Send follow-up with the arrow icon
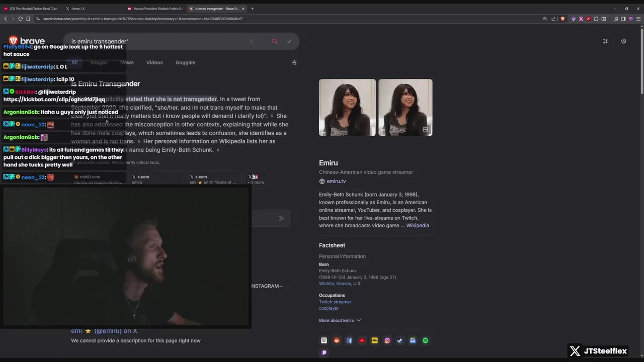644x362 pixels. [x=282, y=218]
